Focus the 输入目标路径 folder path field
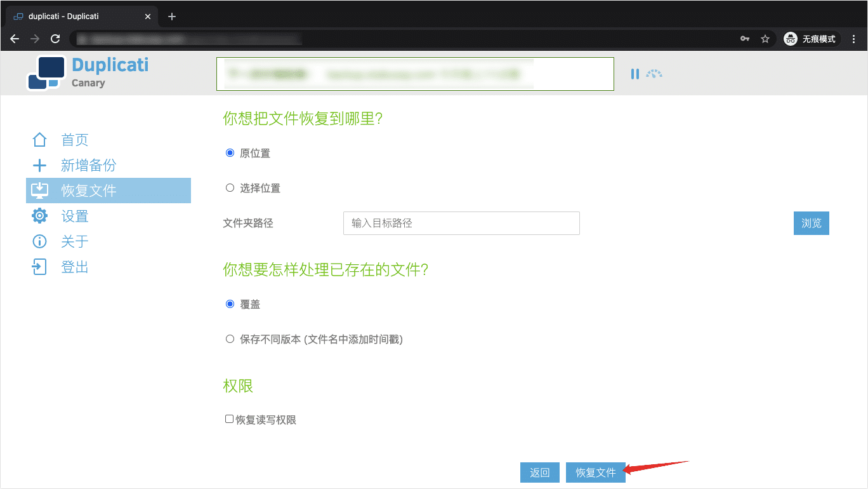Screen dimensions: 868x489 click(x=461, y=223)
